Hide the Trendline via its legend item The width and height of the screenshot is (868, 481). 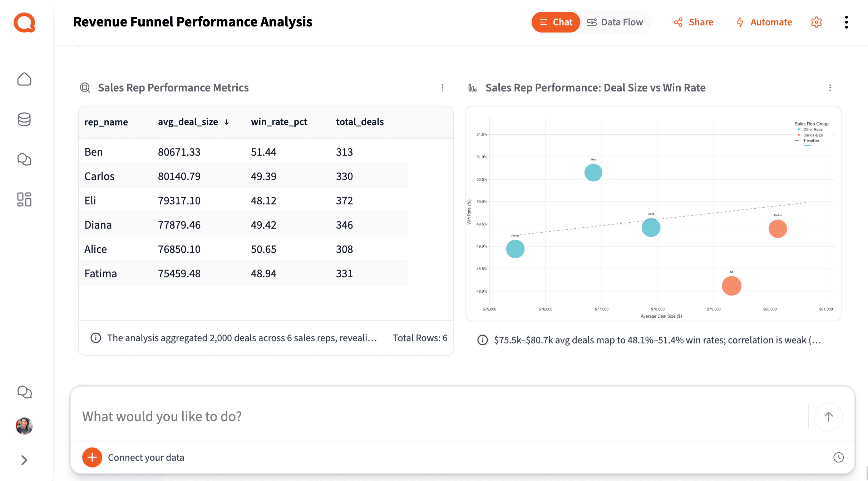[811, 140]
